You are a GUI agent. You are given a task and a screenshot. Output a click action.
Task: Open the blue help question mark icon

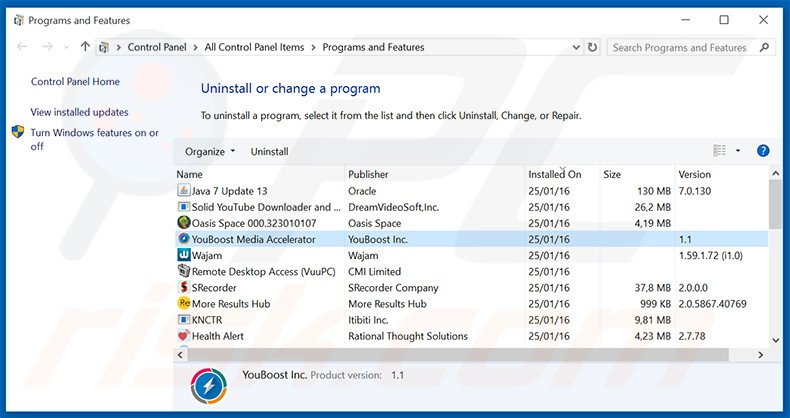click(763, 151)
